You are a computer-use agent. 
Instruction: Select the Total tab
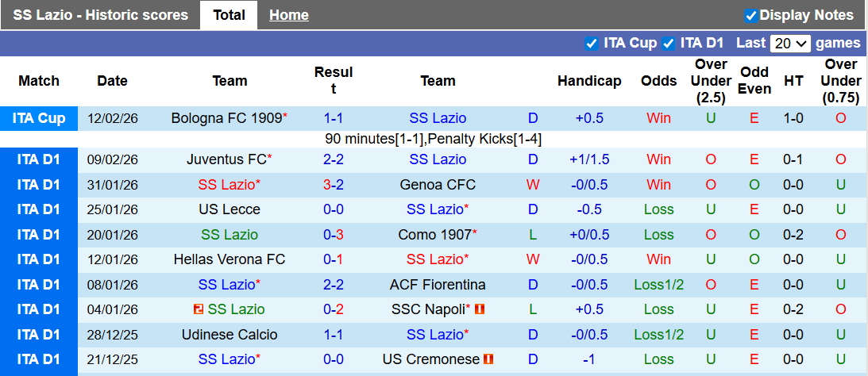[229, 15]
